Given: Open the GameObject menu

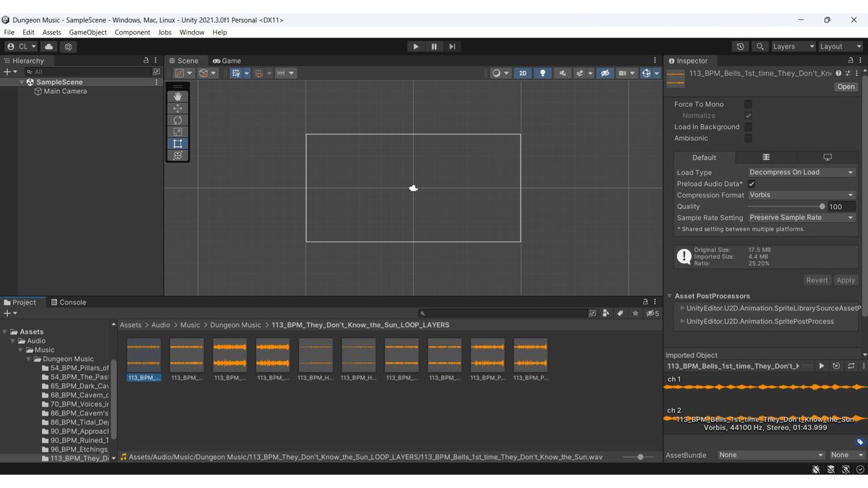Looking at the screenshot, I should point(88,32).
